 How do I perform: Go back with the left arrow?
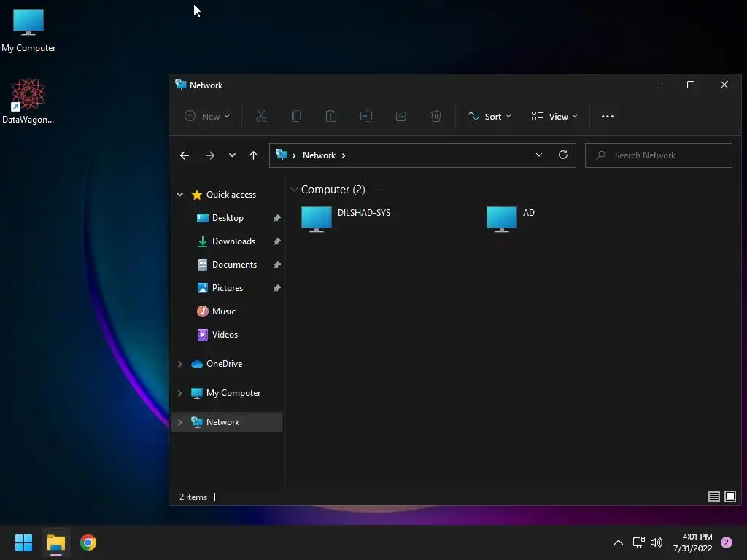(185, 155)
